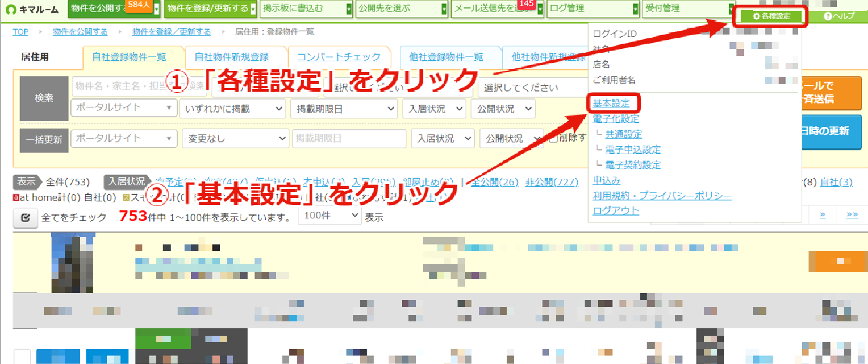Open the search row 公開状況 dropdown

[x=503, y=108]
